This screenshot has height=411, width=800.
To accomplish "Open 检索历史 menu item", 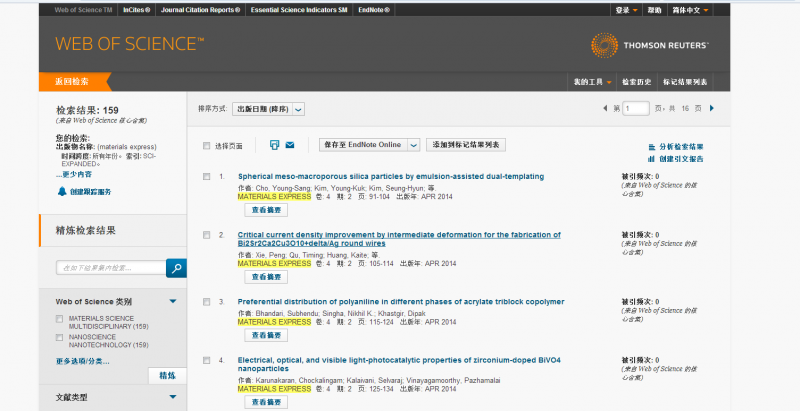I will pos(636,82).
